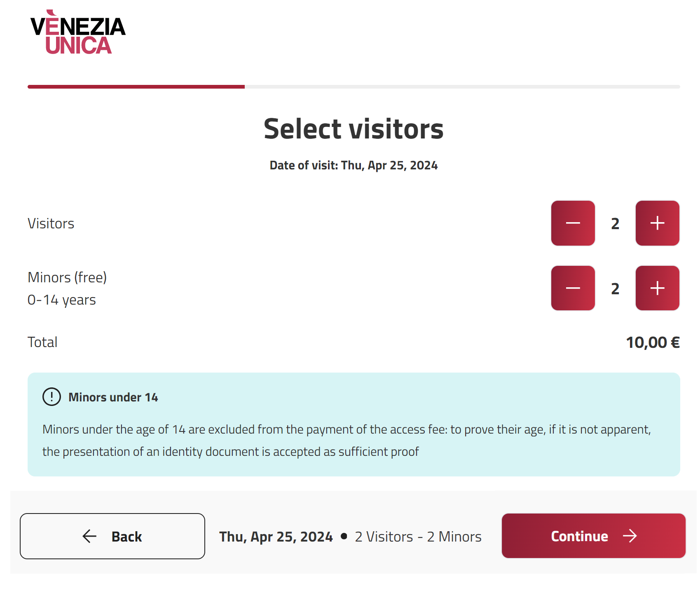Click the exclamation info icon
This screenshot has height=591, width=700.
pos(52,397)
